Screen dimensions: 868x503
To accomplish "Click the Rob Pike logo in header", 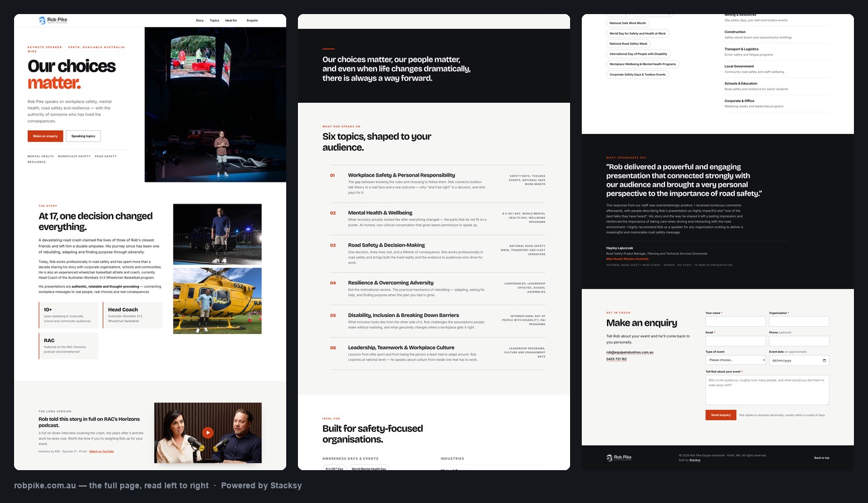I will (53, 20).
